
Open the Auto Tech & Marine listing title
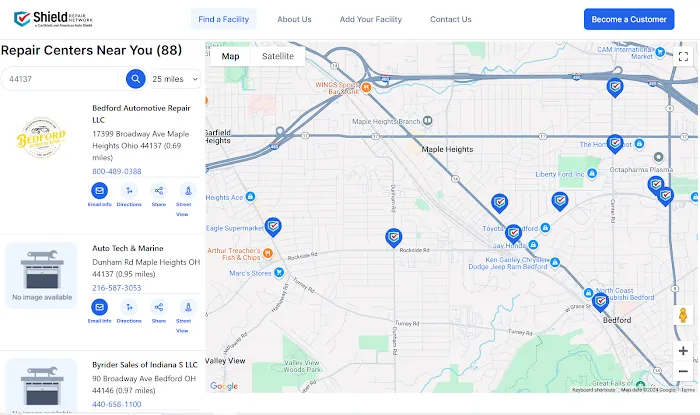128,248
